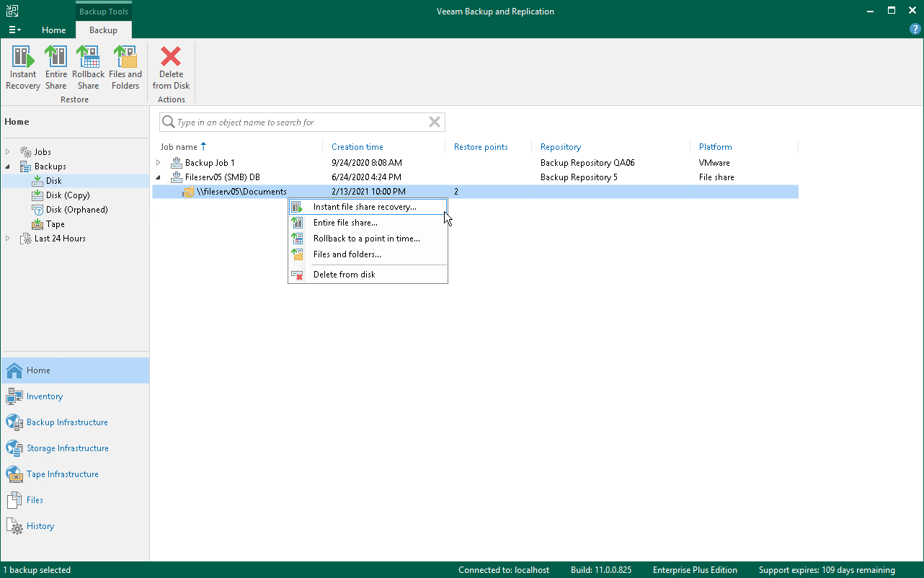Sort backups by the Creation time column
Image resolution: width=924 pixels, height=578 pixels.
(357, 146)
